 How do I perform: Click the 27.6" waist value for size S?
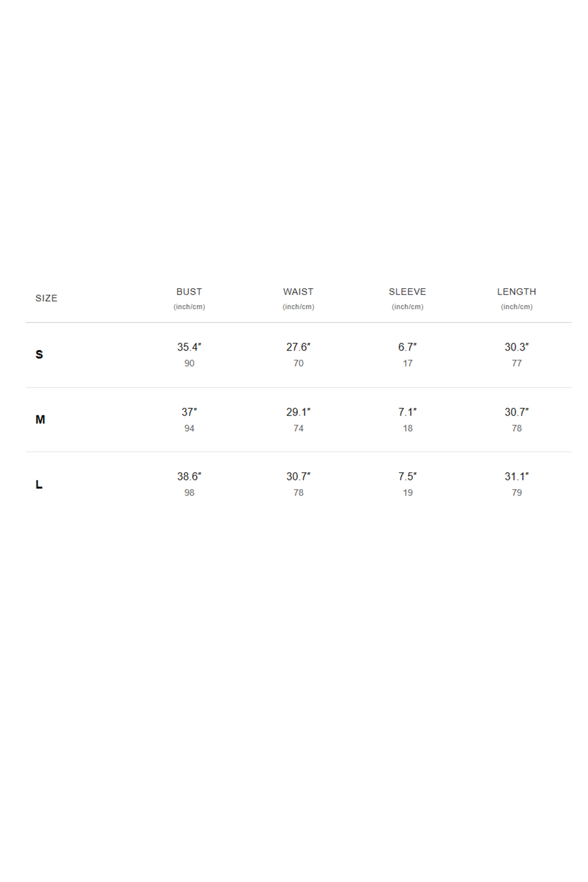click(298, 347)
